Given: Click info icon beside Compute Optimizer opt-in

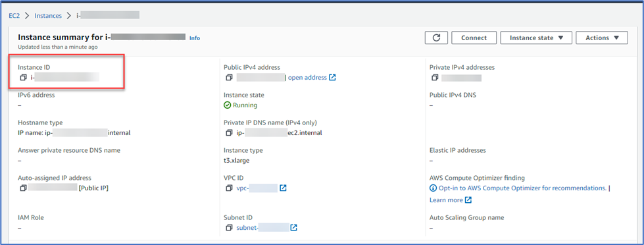Looking at the screenshot, I should tap(432, 188).
